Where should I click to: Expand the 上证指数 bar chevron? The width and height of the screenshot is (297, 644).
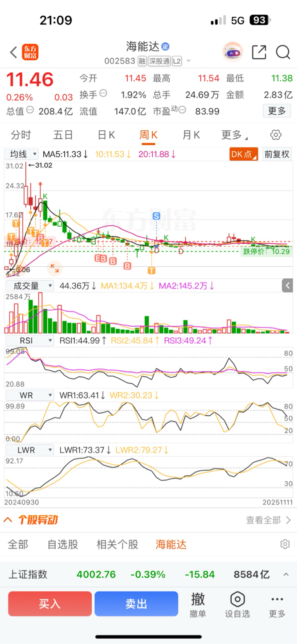click(286, 574)
